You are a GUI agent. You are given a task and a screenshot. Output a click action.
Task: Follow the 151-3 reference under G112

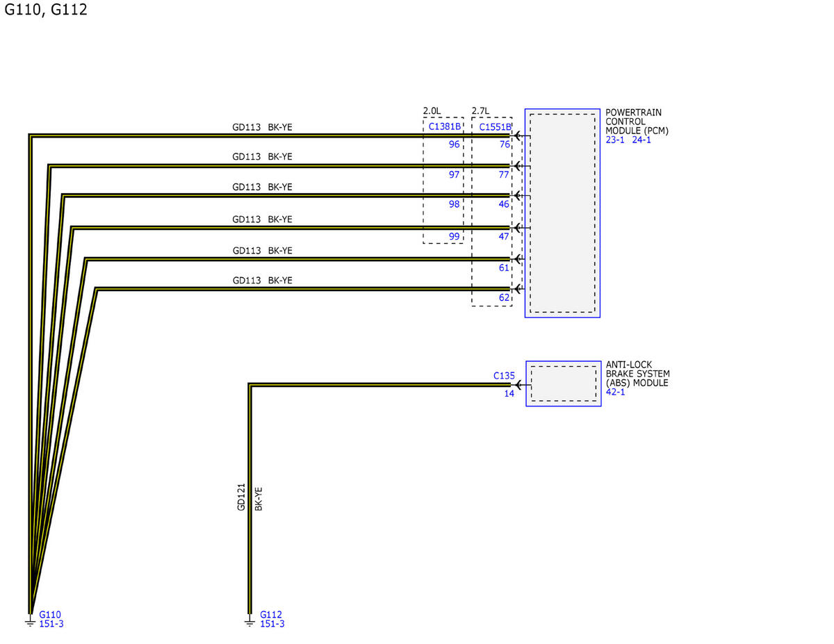pos(272,624)
